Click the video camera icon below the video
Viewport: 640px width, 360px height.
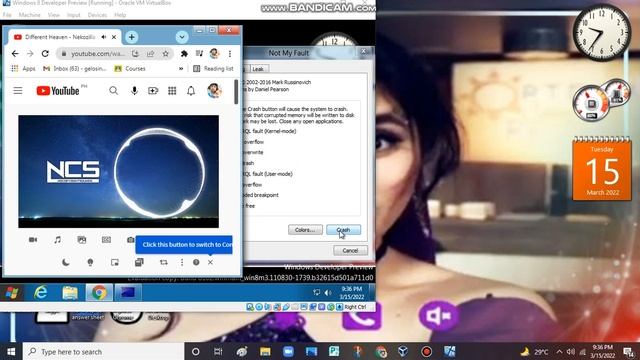tap(33, 240)
